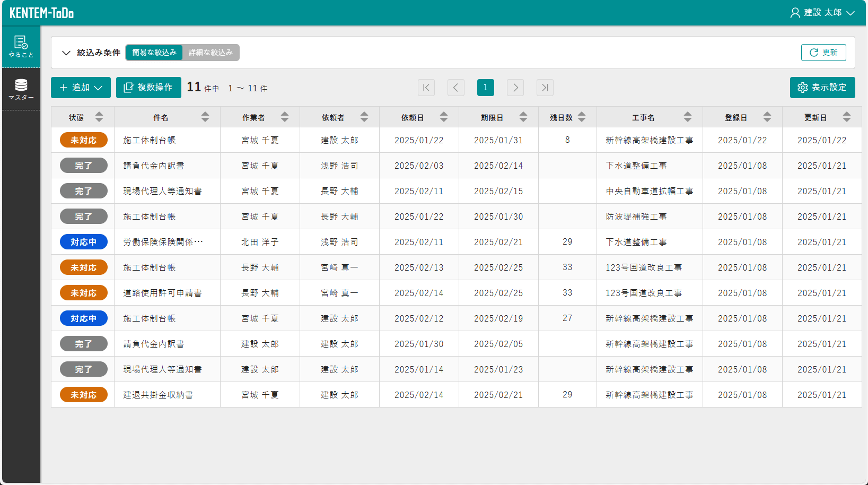The image size is (868, 485).
Task: Click 北田 洋子 worker cell
Action: [260, 242]
